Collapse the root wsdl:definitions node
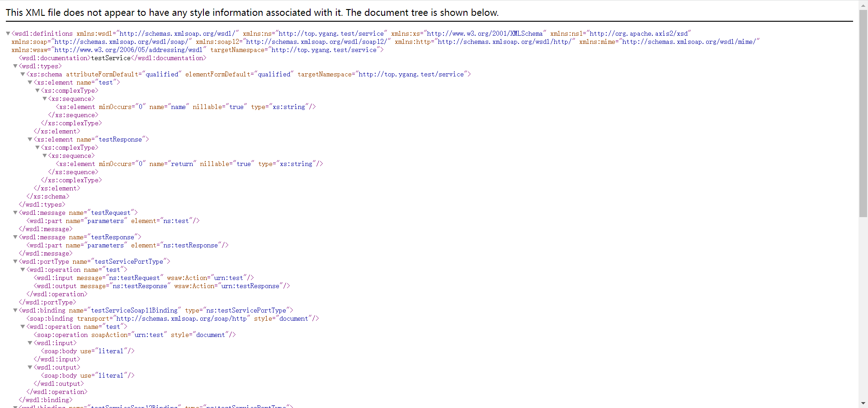This screenshot has width=868, height=408. click(x=8, y=33)
